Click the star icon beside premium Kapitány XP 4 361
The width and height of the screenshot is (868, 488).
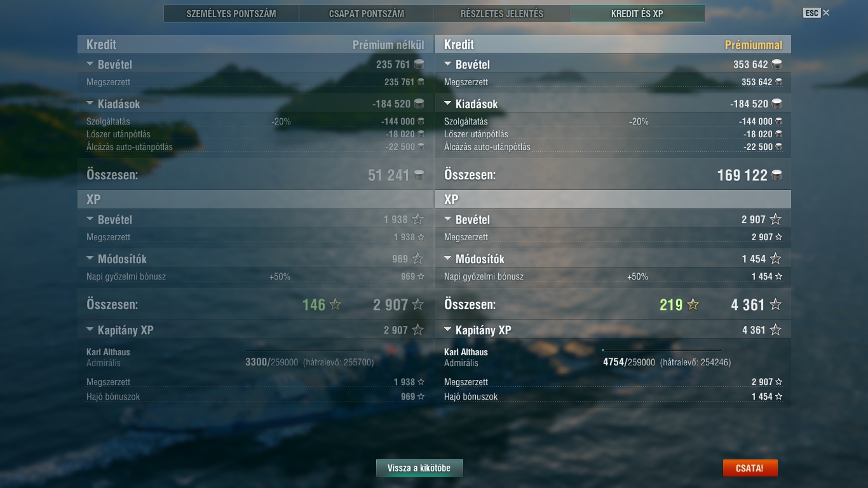pos(775,330)
